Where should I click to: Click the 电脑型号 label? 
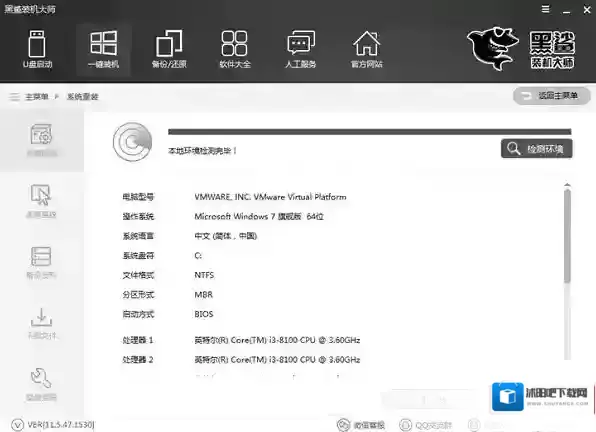click(x=138, y=197)
